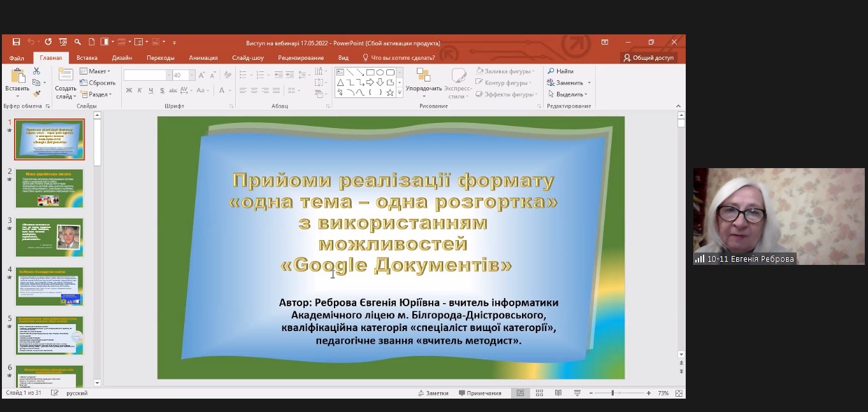
Task: Open Эффекты фигуры effects dropdown
Action: 506,94
